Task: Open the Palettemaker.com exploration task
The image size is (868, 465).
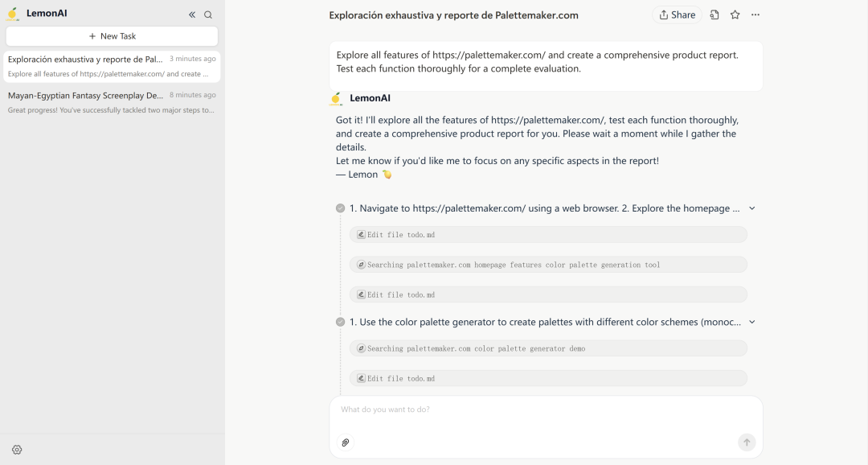Action: [112, 66]
